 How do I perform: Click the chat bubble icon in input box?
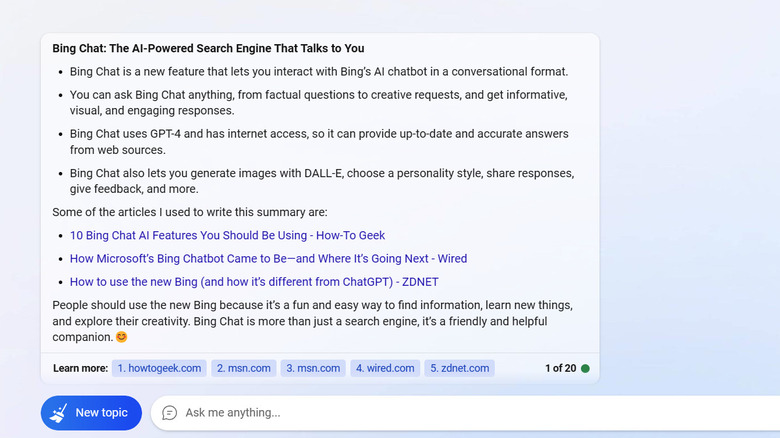click(170, 413)
